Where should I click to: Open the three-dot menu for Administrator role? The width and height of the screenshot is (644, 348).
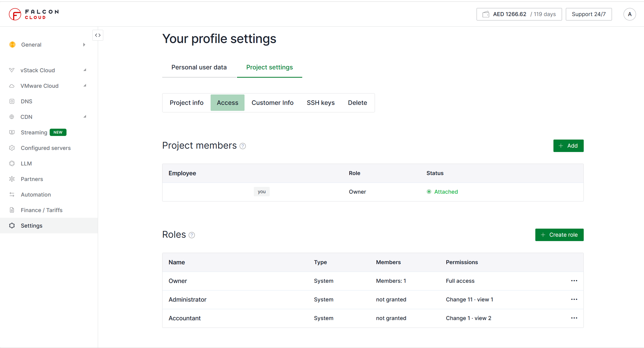pos(574,299)
